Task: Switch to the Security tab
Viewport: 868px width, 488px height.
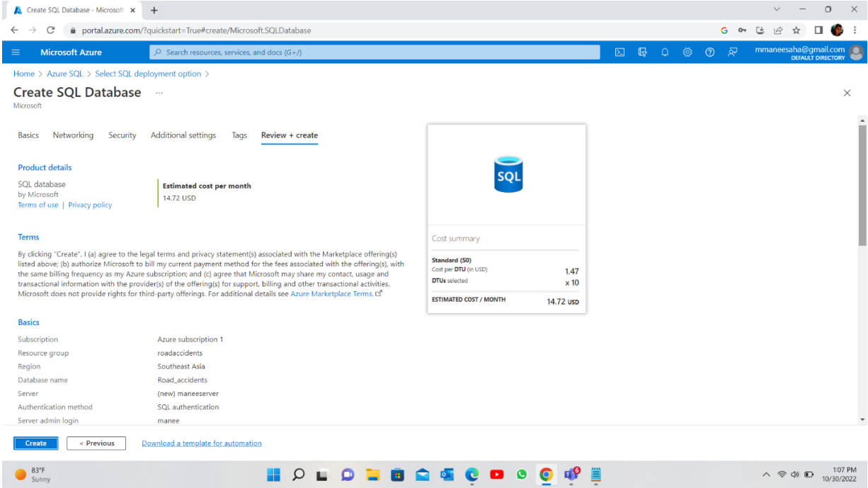Action: (x=122, y=135)
